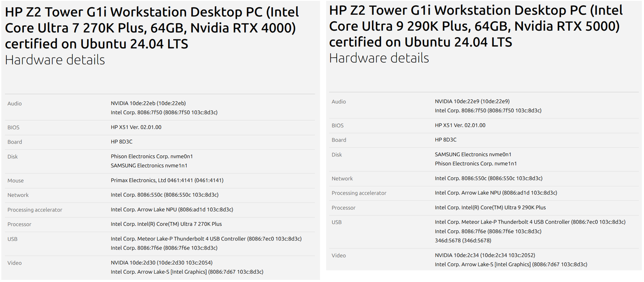The width and height of the screenshot is (644, 282).
Task: Click 'Audio' label on the RTX 5000 page
Action: pos(339,102)
